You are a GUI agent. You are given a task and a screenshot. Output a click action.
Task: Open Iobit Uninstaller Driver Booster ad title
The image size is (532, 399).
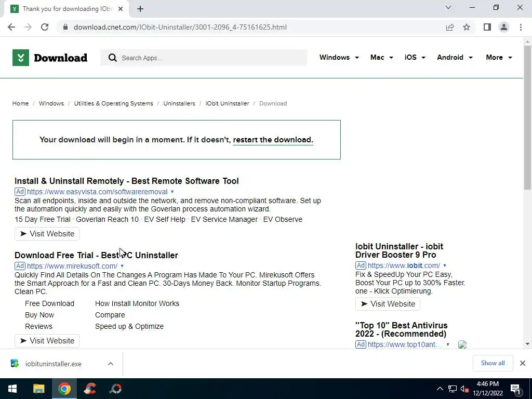click(x=400, y=250)
